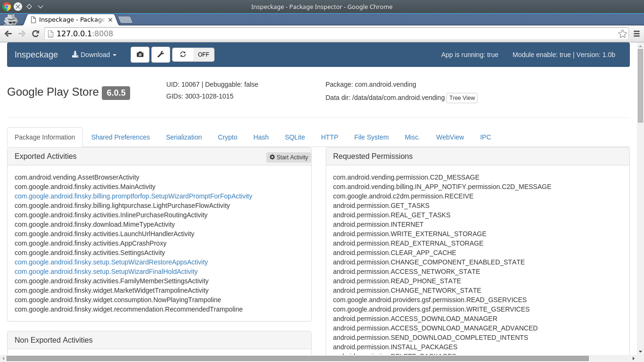
Task: Reload the page using refresh icon
Action: pos(35,33)
